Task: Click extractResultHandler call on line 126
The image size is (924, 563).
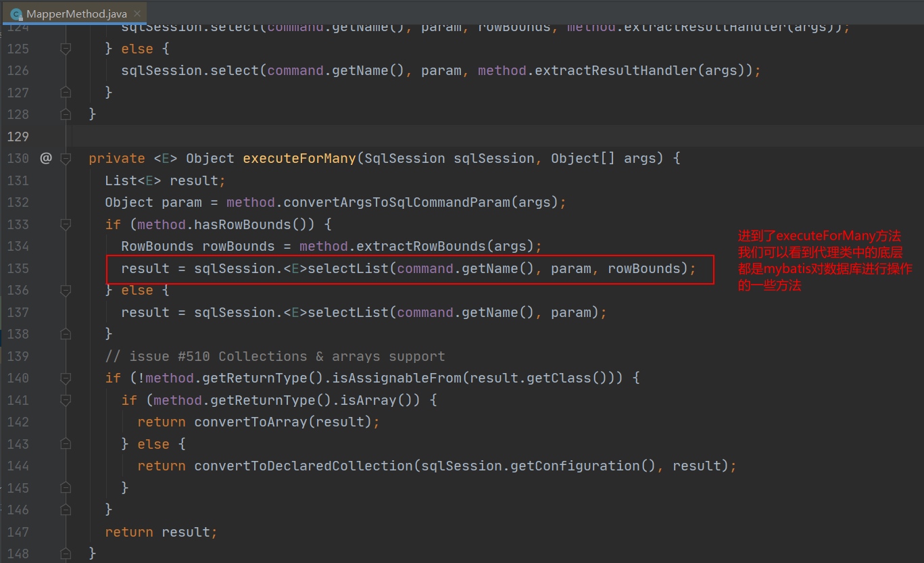Action: pyautogui.click(x=616, y=70)
